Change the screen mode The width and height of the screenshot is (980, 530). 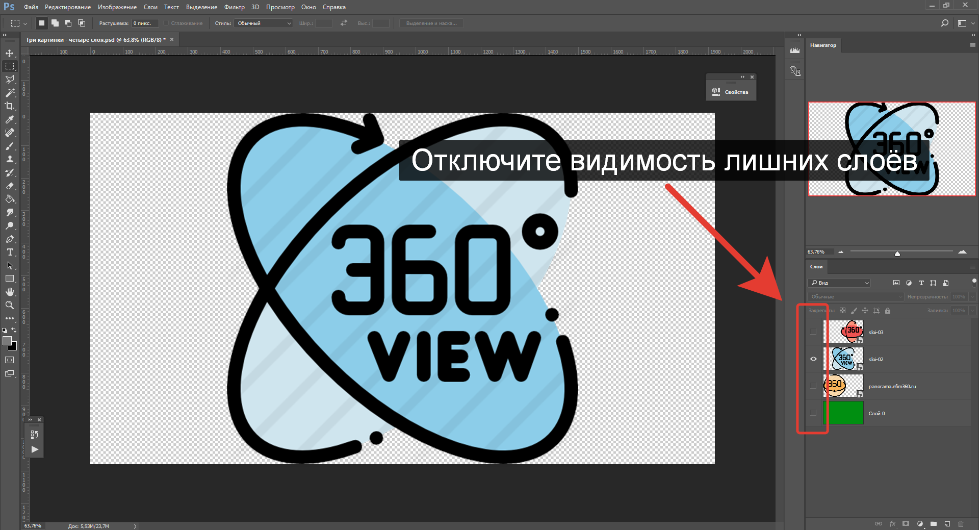pos(10,373)
